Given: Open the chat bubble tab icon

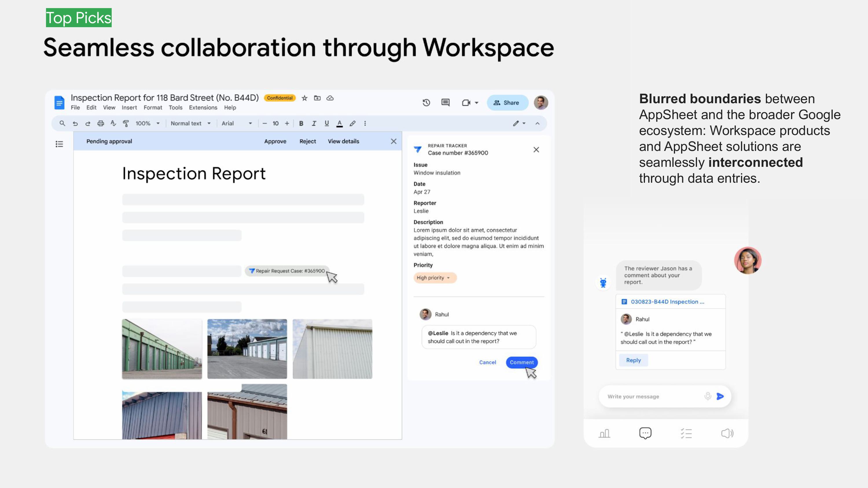Looking at the screenshot, I should [645, 433].
